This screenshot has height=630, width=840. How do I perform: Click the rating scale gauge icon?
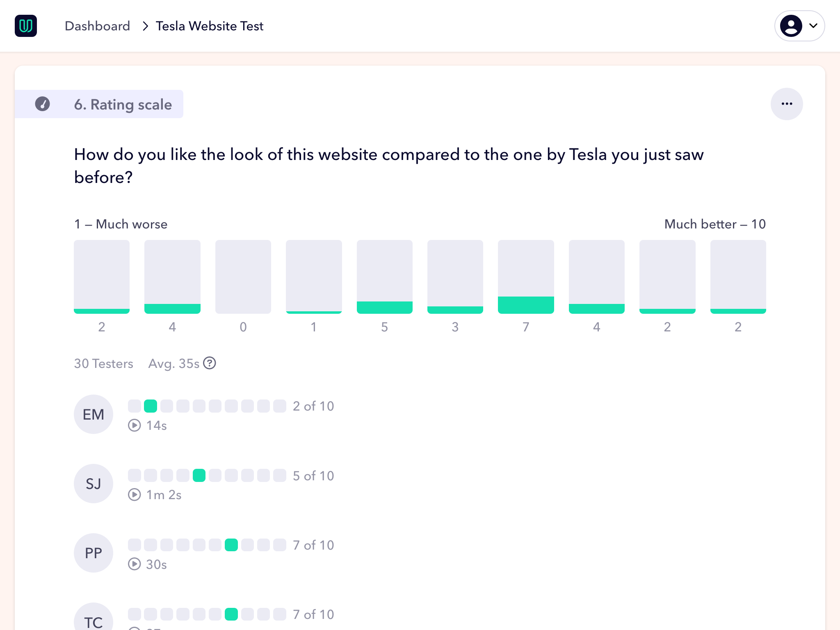pyautogui.click(x=42, y=104)
